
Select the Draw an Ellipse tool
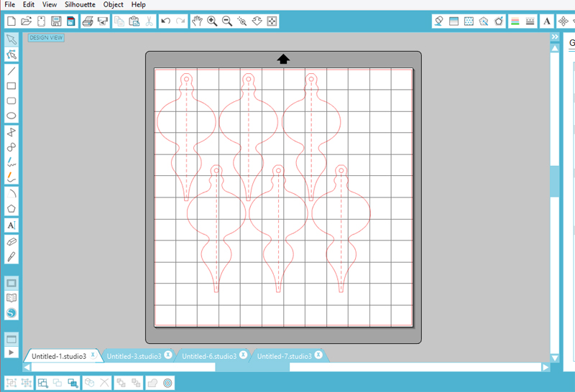11,116
